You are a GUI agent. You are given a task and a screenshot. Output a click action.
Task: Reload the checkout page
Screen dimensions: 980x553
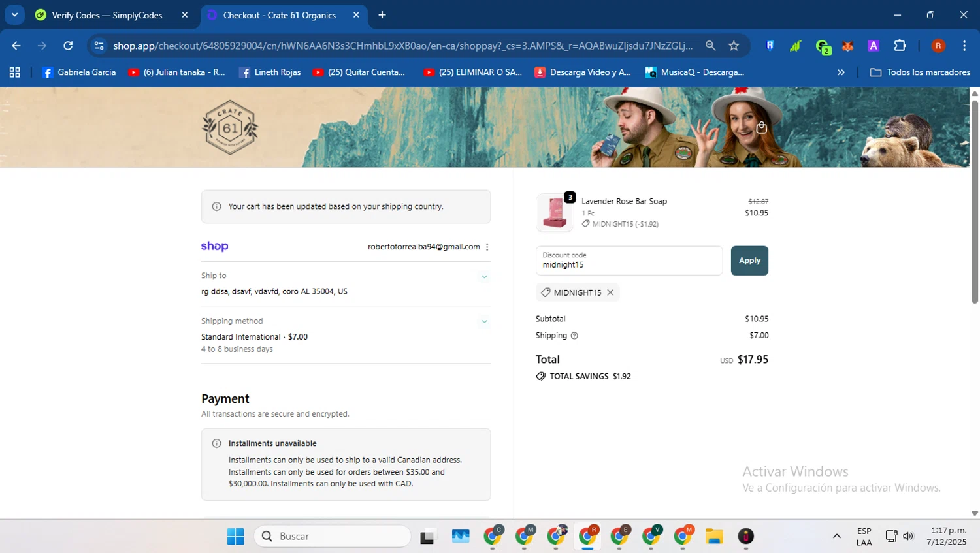click(x=68, y=46)
